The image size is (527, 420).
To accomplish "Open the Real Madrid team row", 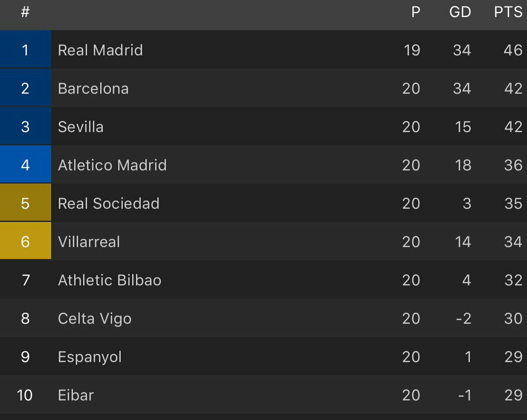I will point(100,50).
